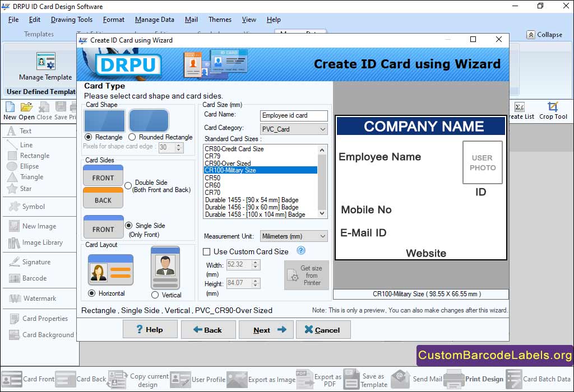Click Send Mail in bottom bar
The image size is (574, 392).
pos(416,379)
